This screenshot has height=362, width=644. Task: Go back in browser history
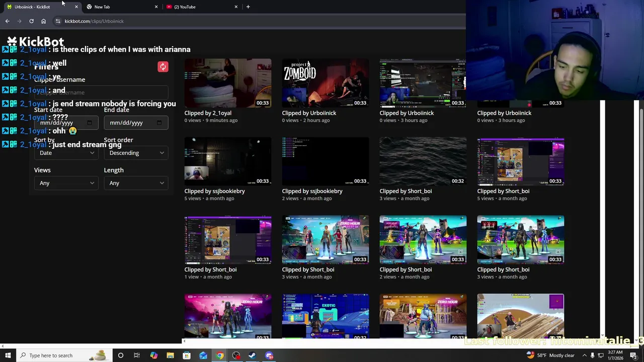tap(7, 21)
